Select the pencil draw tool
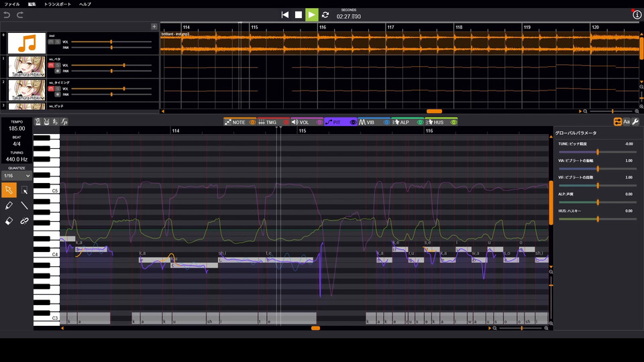The width and height of the screenshot is (644, 362). click(9, 206)
